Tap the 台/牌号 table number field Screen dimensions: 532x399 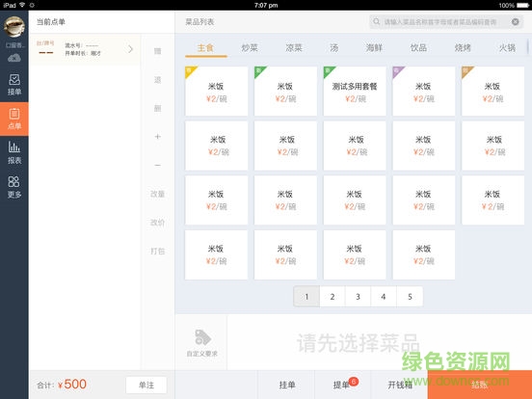(x=46, y=48)
